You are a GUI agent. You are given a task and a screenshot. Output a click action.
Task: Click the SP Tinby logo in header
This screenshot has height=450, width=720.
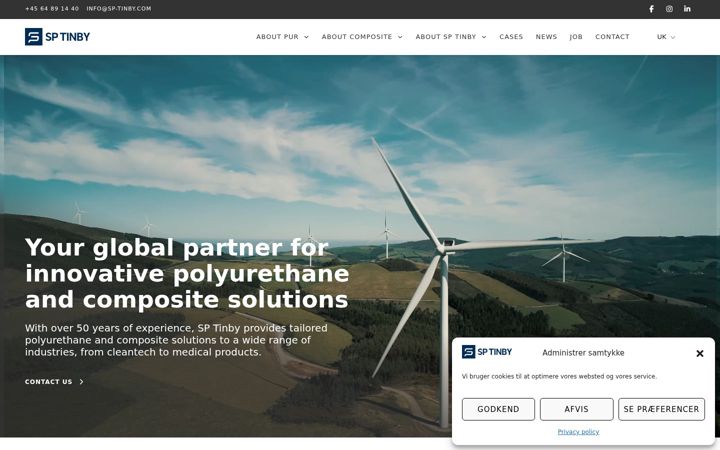click(57, 37)
